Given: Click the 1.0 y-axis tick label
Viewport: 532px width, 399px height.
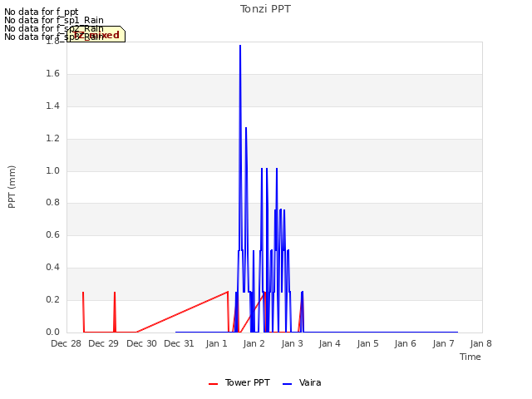Looking at the screenshot, I should (52, 170).
